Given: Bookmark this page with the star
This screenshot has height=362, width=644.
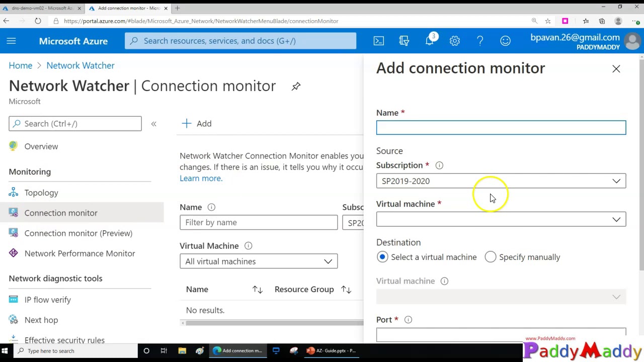Looking at the screenshot, I should tap(548, 21).
